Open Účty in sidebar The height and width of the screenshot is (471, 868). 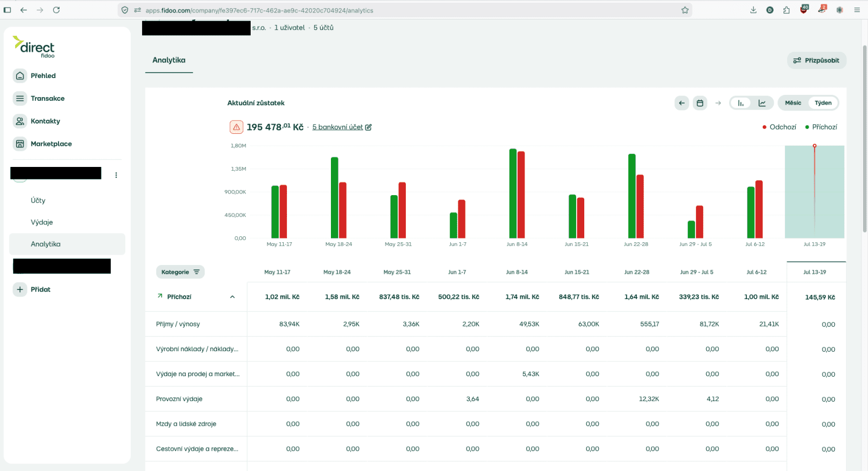click(38, 201)
